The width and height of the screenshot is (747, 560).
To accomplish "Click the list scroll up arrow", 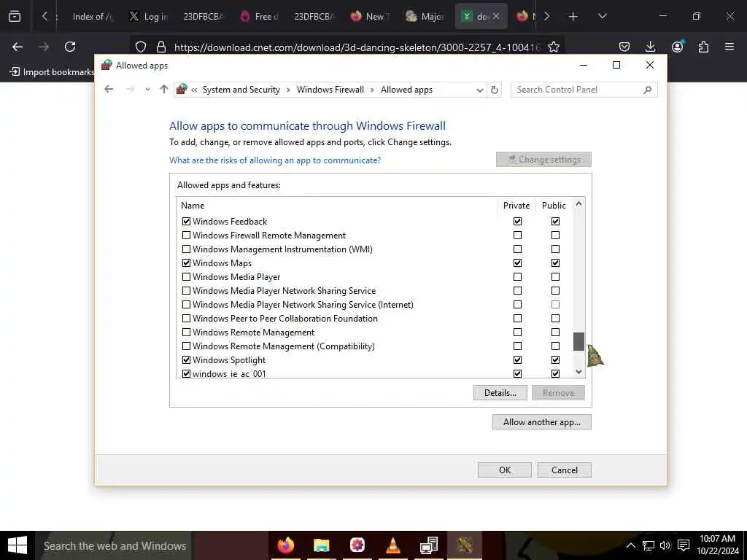I will point(578,204).
